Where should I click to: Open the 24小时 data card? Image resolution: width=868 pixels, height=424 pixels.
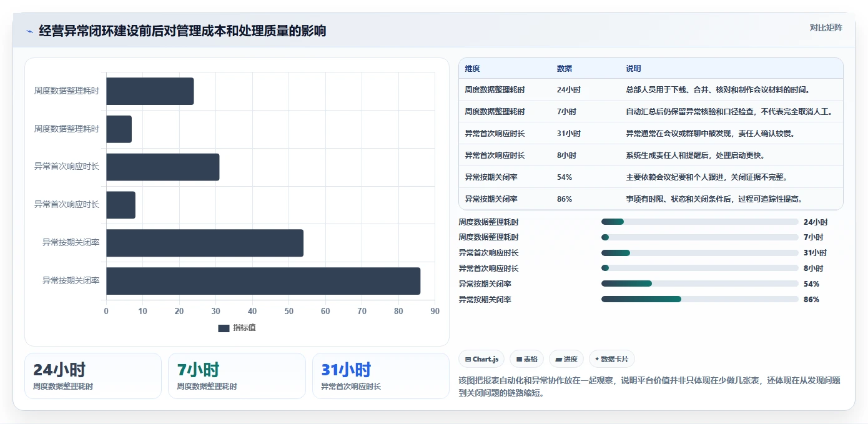pos(92,376)
